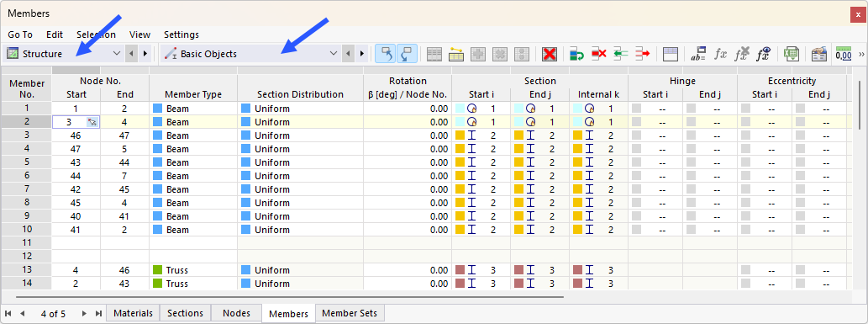Go to previous item beside Basic Objects dropdown

[348, 54]
